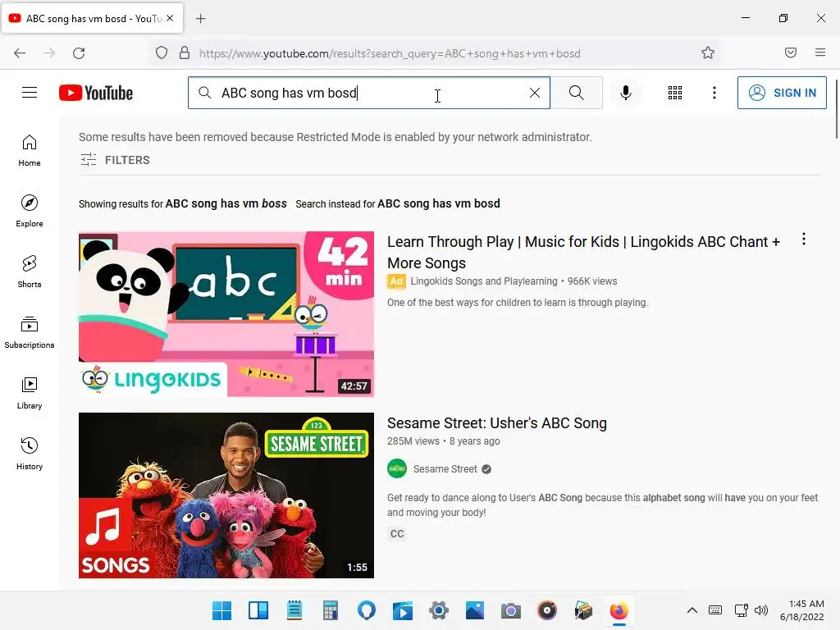Open the Firefox application menu
Viewport: 840px width, 630px height.
pyautogui.click(x=819, y=52)
